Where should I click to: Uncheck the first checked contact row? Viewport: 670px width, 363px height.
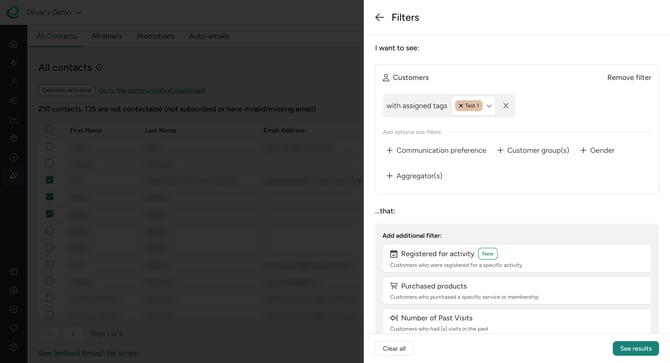(50, 180)
